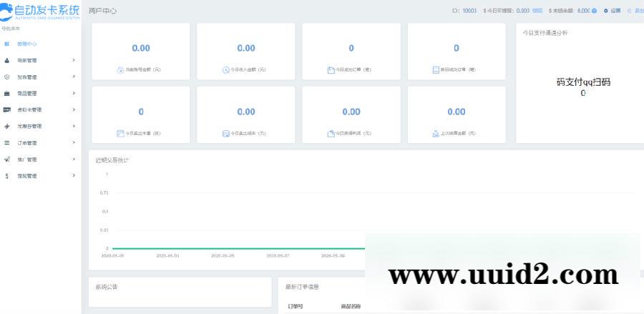The image size is (644, 314).
Task: Click the 今日卖出成本 database icon
Action: pos(225,133)
